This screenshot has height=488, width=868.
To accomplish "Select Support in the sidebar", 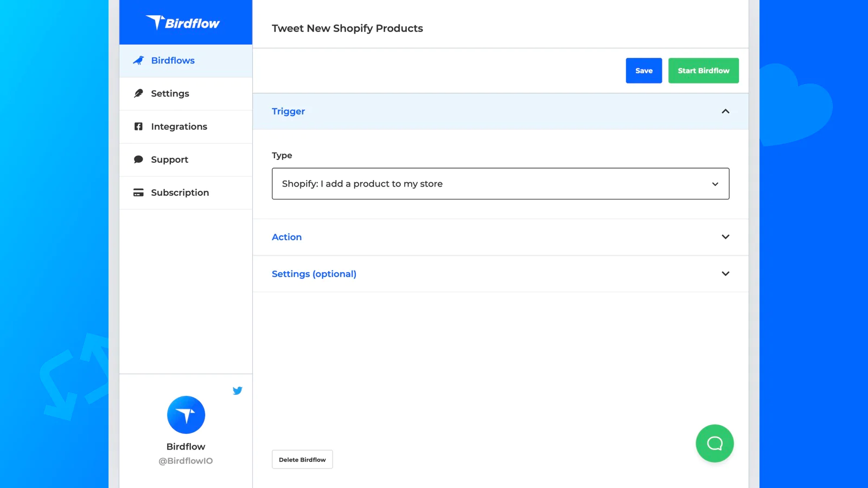I will point(186,160).
